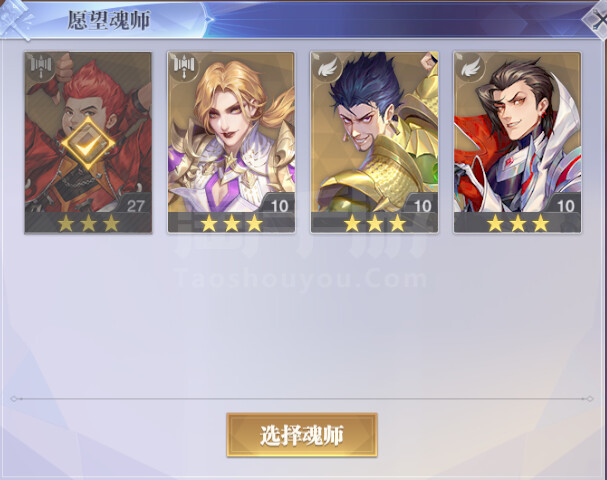Viewport: 607px width, 480px height.
Task: Click the red-haired soul master portrait
Action: coord(88,142)
